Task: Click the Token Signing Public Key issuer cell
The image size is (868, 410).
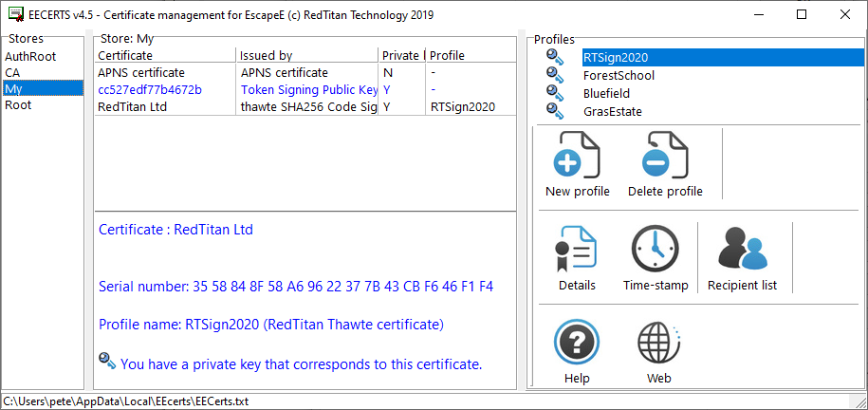Action: click(309, 90)
